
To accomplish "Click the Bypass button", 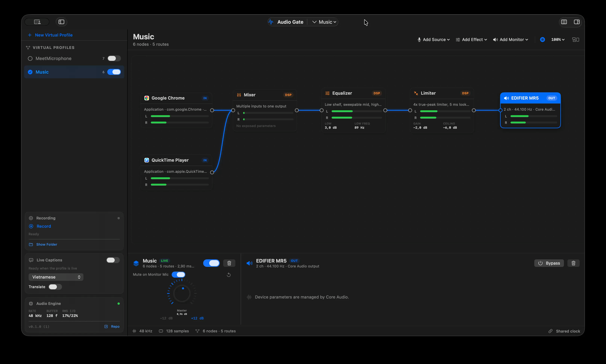I will point(549,263).
